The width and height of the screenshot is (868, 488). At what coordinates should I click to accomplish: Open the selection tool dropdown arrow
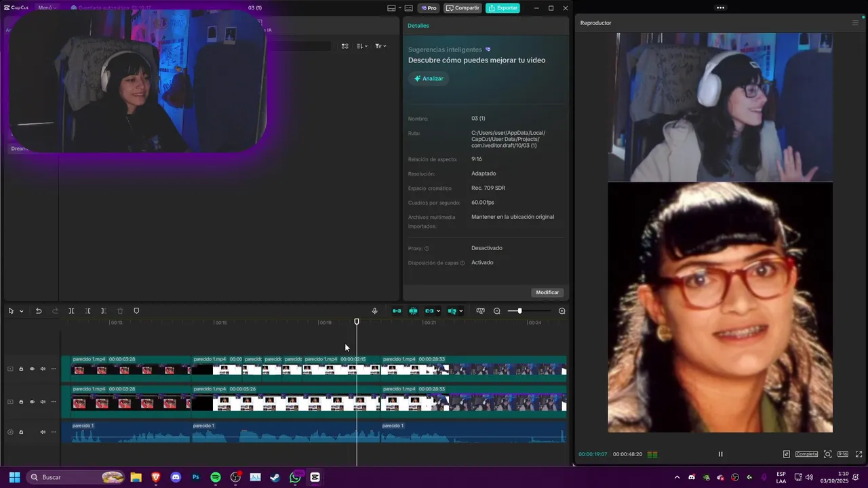[21, 311]
